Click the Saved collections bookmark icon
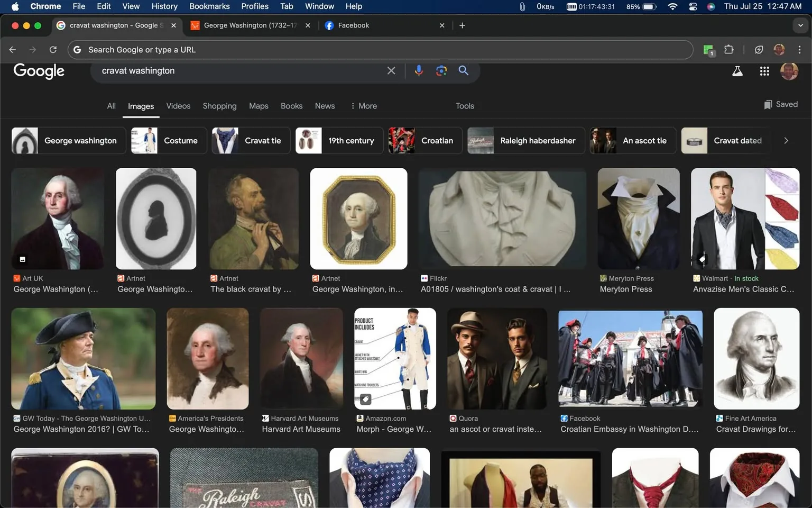 coord(768,104)
